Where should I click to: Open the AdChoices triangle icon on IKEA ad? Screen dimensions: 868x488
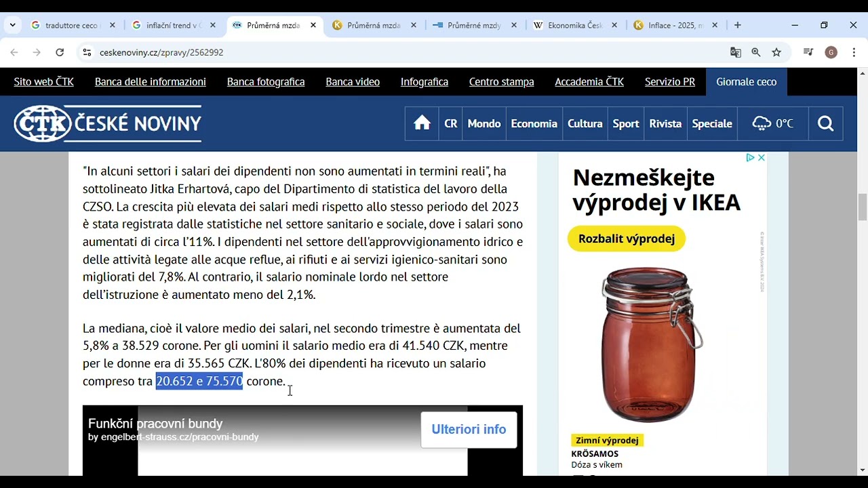click(750, 157)
